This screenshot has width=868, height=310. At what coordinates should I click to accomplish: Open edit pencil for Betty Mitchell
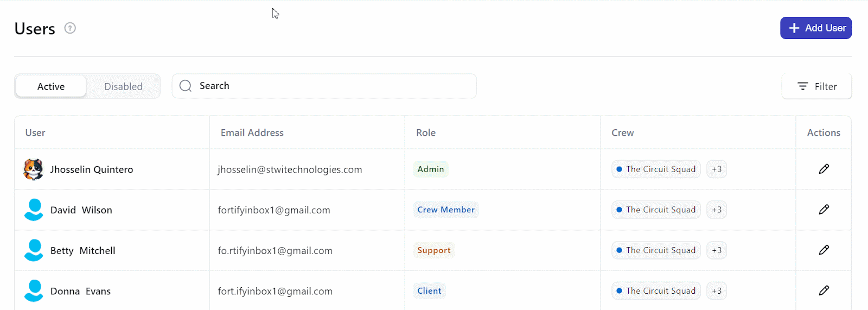824,250
